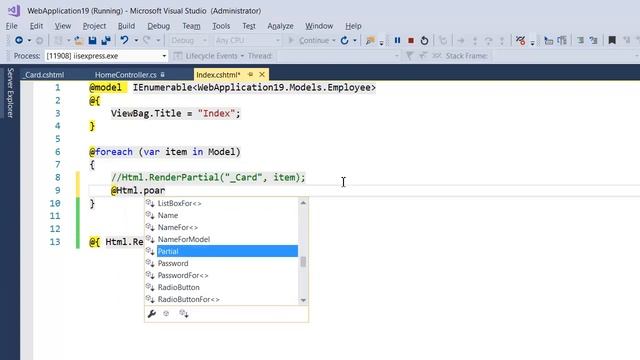
Task: Expand the Continue button dropdown arrow
Action: click(x=333, y=40)
